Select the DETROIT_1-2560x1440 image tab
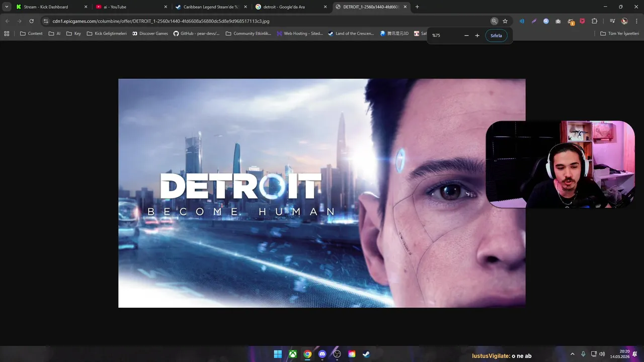This screenshot has height=362, width=644. (x=370, y=7)
